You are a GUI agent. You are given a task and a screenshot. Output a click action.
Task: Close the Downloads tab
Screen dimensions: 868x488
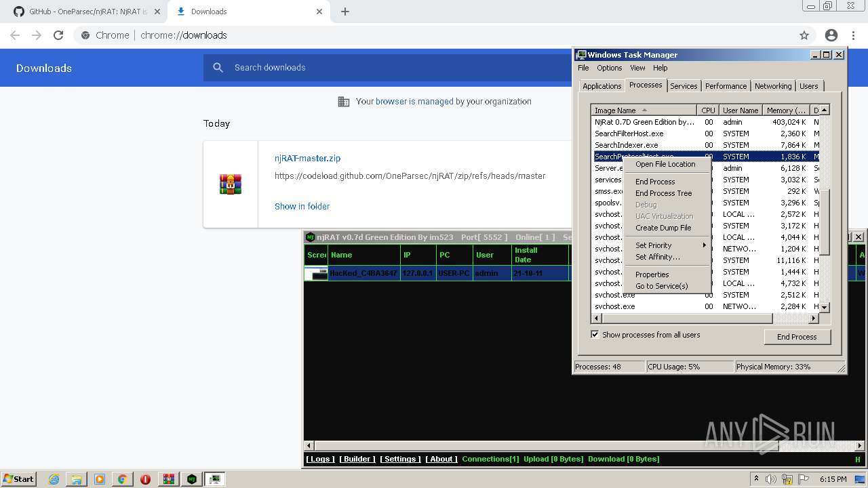click(319, 12)
